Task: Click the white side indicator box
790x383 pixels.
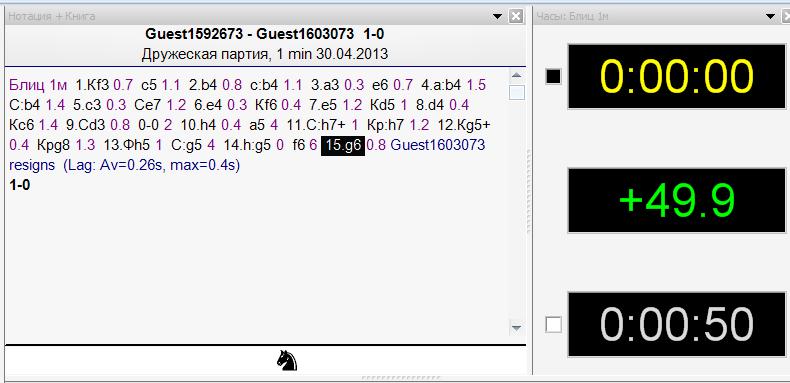Action: (553, 326)
